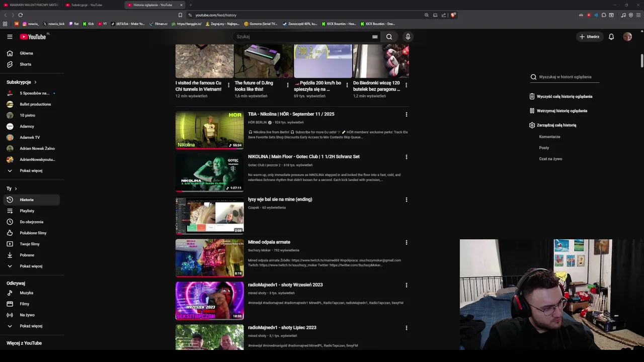Viewport: 644px width, 362px height.
Task: Open Komentarze history link
Action: point(549,137)
